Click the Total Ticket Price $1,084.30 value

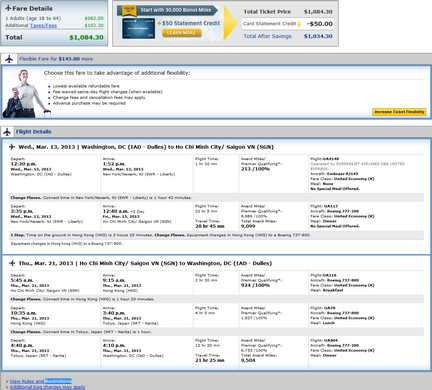point(318,12)
